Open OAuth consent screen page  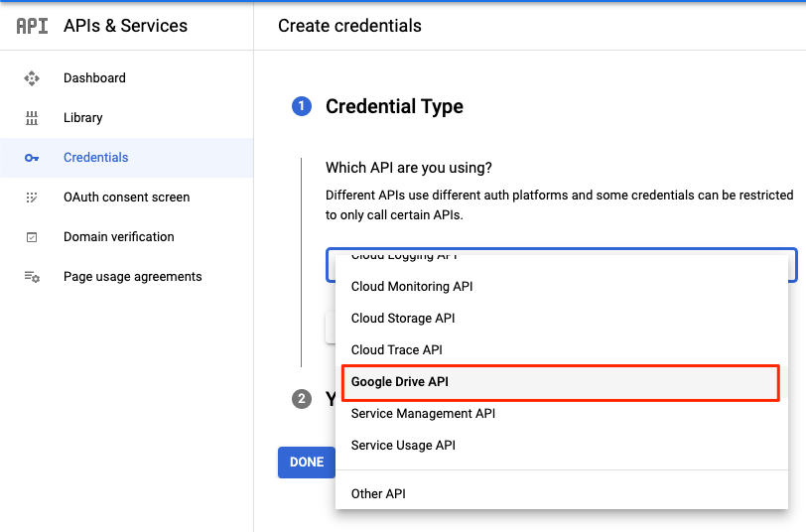126,198
